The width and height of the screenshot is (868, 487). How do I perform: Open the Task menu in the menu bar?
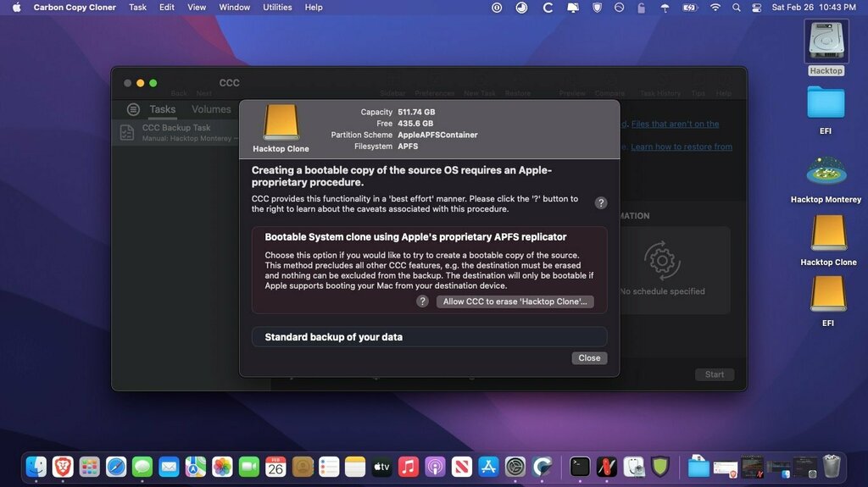pos(137,8)
